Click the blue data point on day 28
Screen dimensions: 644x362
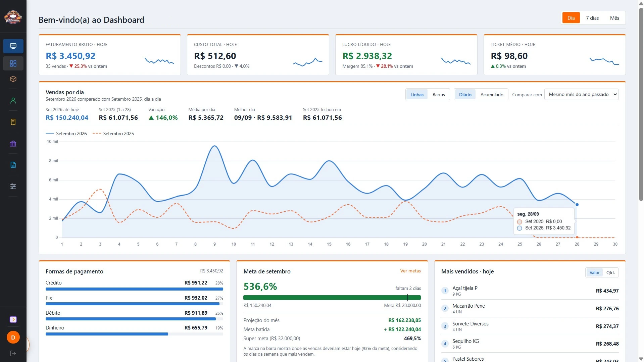pyautogui.click(x=577, y=205)
